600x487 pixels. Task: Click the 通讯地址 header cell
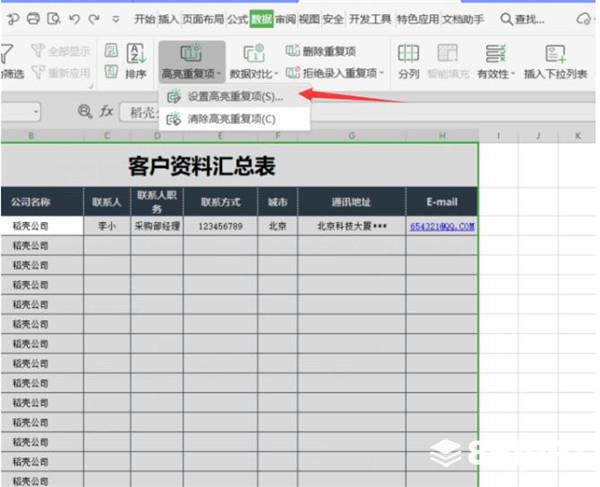pyautogui.click(x=351, y=202)
